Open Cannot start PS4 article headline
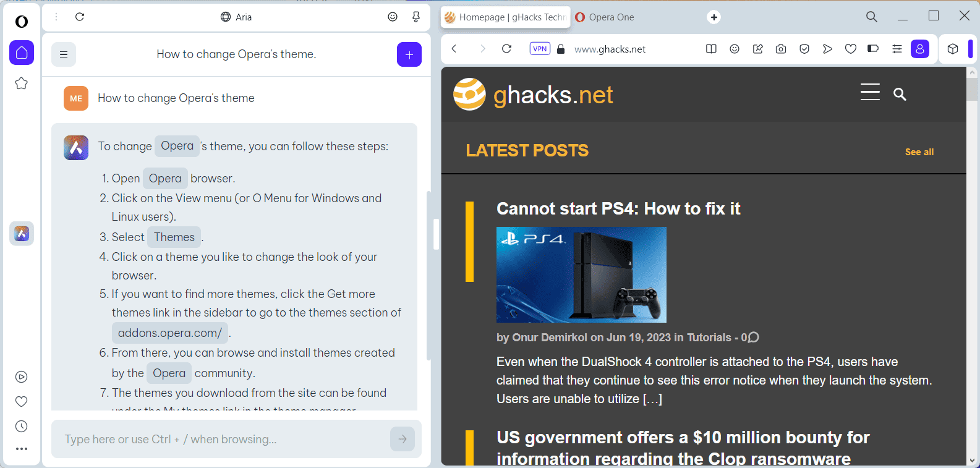 [x=618, y=209]
